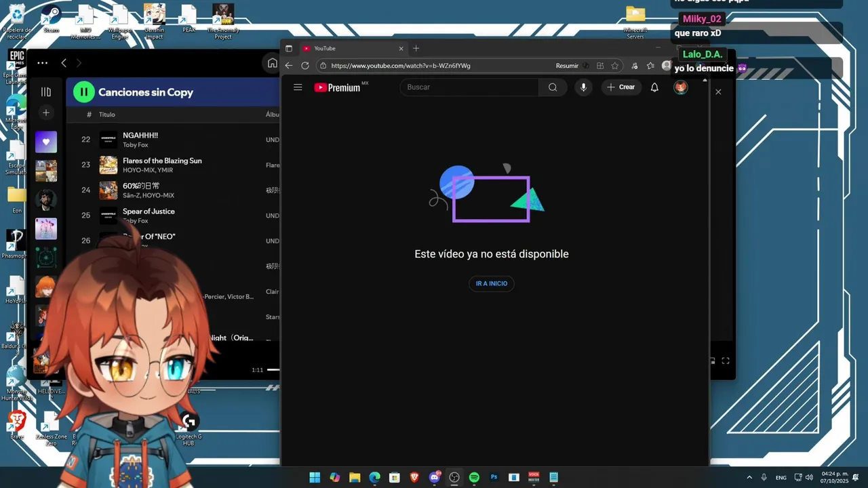The image size is (868, 488).
Task: Go forward in Spotify navigation
Action: [79, 63]
